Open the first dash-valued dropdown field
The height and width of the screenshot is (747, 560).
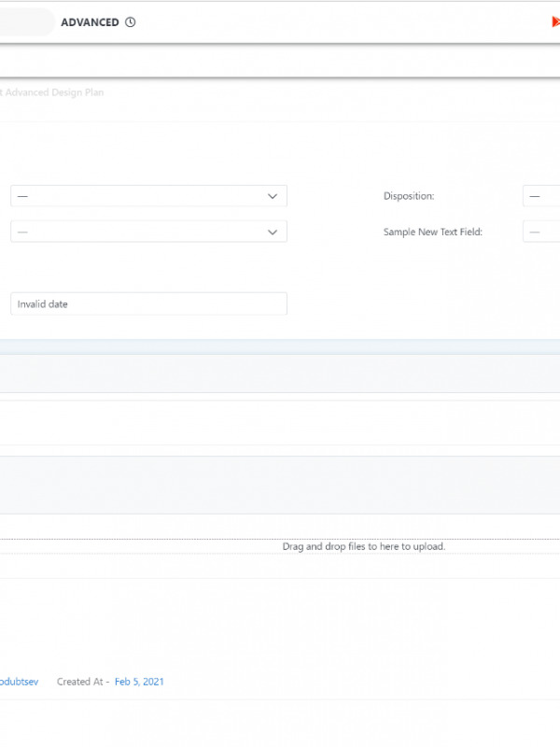pyautogui.click(x=140, y=196)
